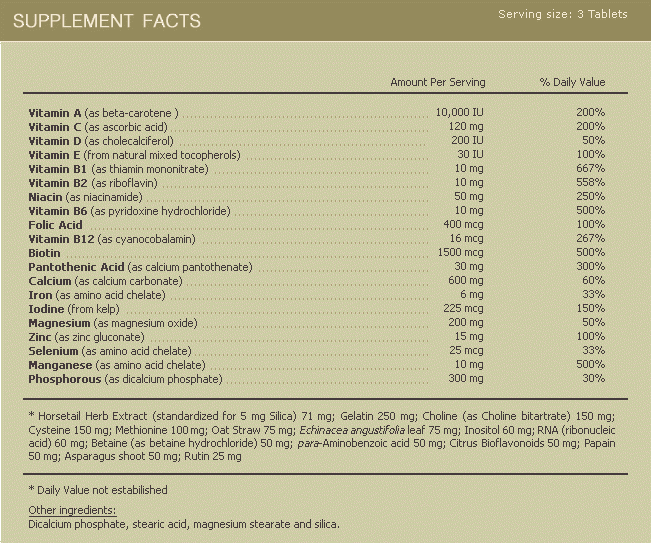Viewport: 651px width, 543px height.
Task: Click the 'Amount Per Serving' column header
Action: coord(438,82)
